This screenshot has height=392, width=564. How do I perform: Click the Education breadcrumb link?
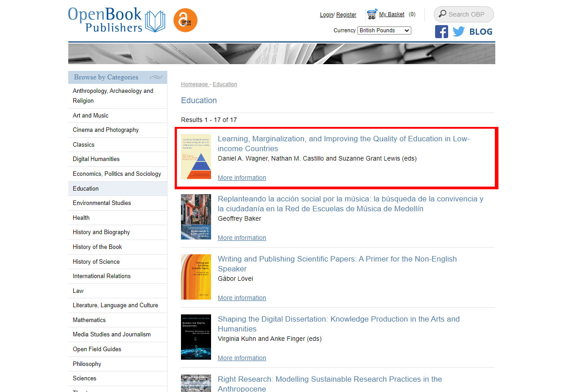coord(225,84)
